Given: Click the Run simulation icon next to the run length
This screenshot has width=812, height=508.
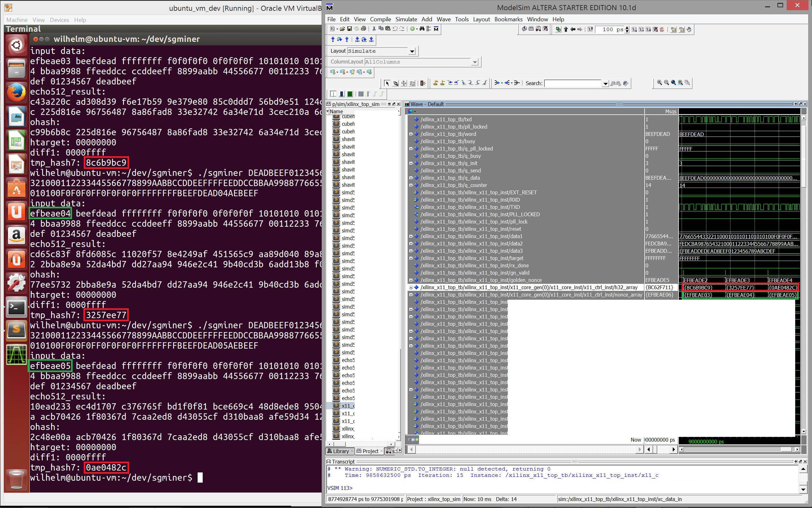Looking at the screenshot, I should (634, 29).
